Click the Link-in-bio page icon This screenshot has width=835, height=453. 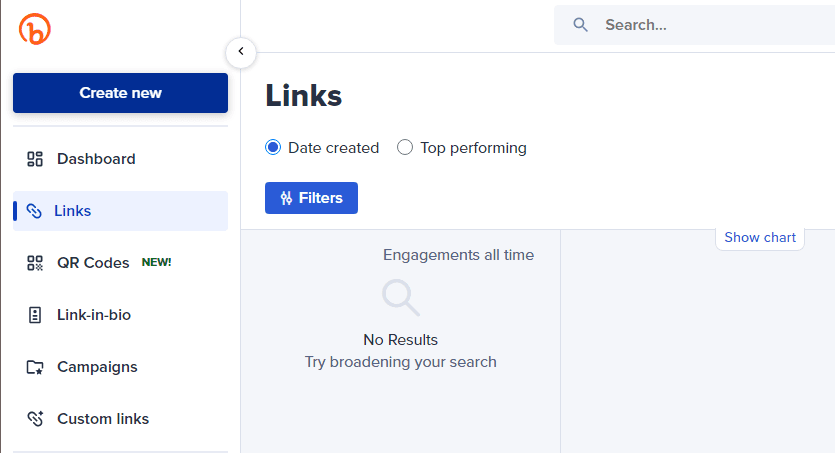(35, 315)
